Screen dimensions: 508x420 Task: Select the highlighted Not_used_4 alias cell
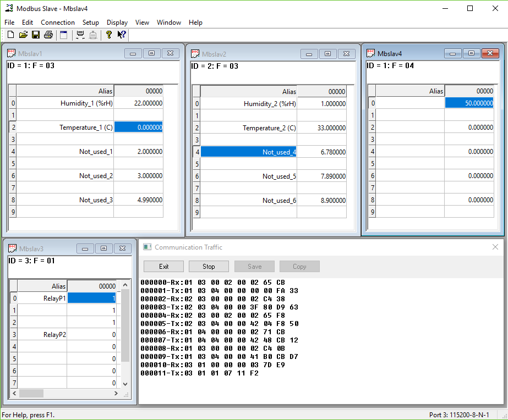pos(248,152)
